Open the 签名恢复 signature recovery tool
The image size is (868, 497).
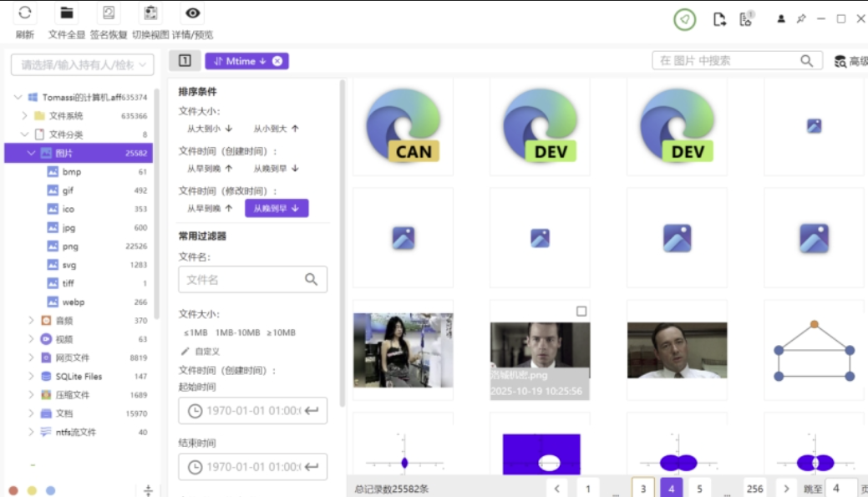[108, 13]
